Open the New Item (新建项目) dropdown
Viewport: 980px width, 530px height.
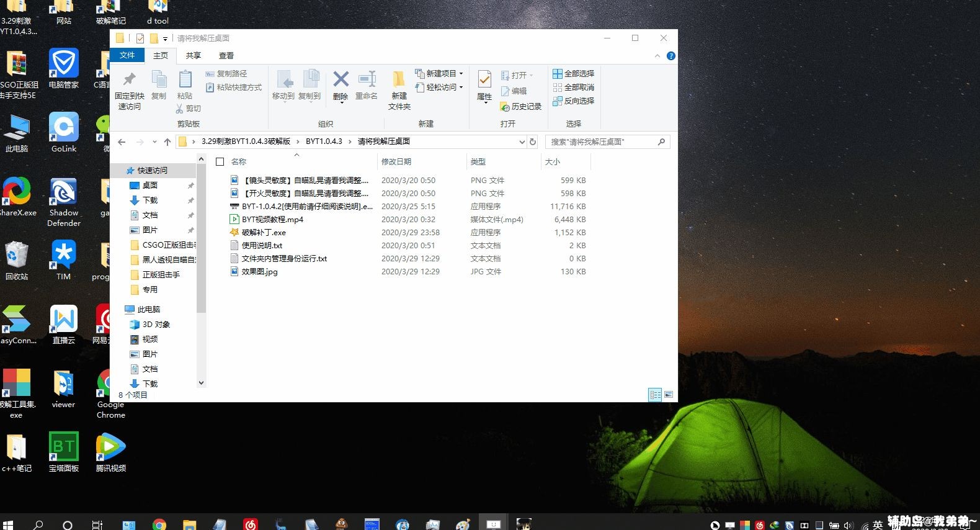point(440,73)
